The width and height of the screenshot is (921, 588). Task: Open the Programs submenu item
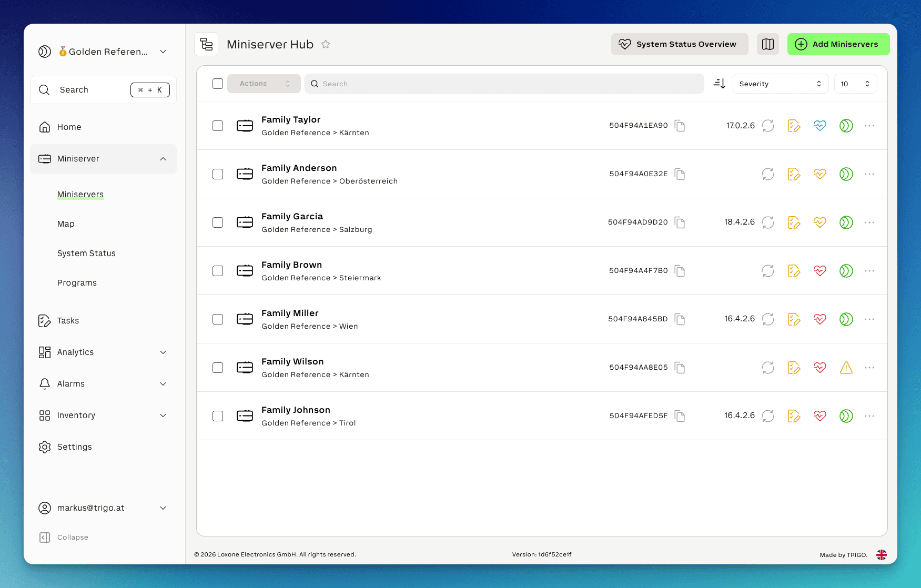[77, 283]
